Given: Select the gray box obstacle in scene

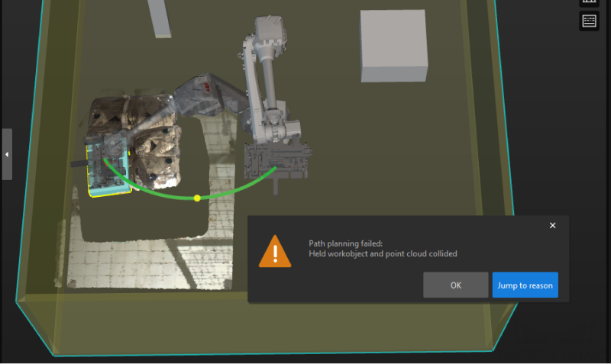Looking at the screenshot, I should coord(393,46).
